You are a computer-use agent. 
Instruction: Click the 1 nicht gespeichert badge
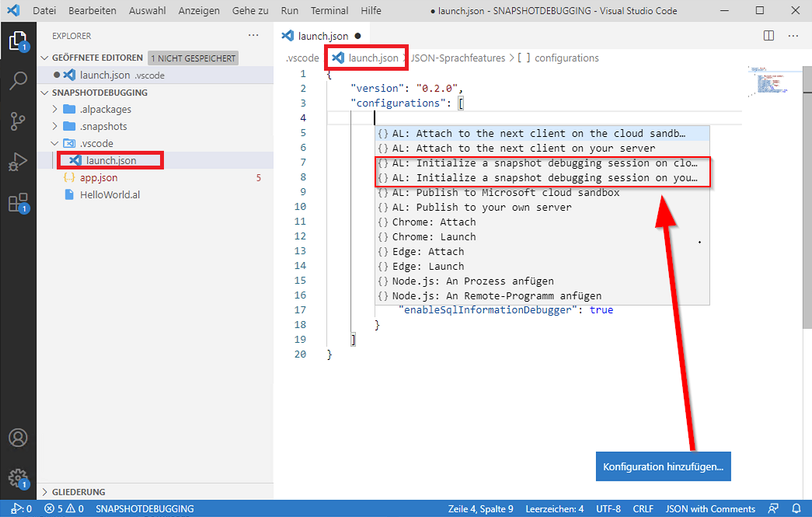(193, 58)
